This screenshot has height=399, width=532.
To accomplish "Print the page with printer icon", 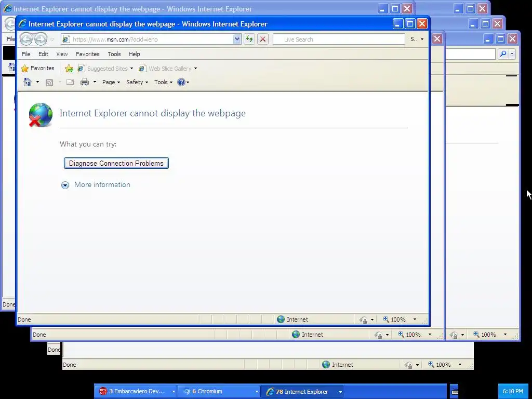I will pyautogui.click(x=85, y=82).
